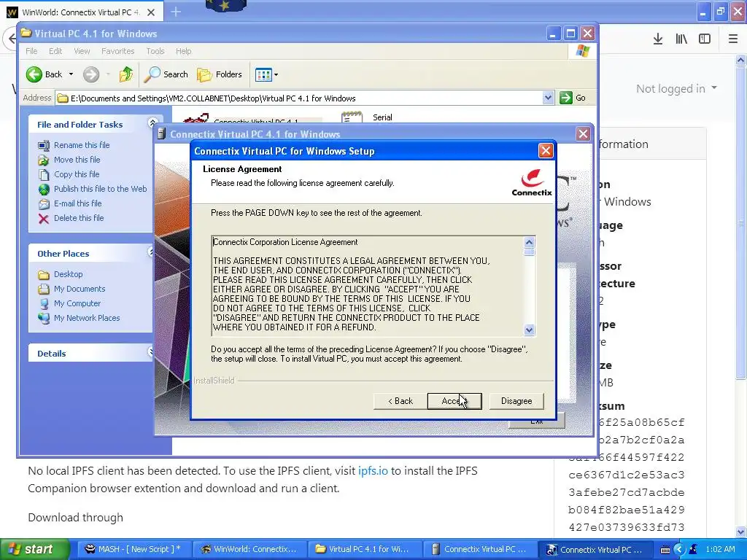The height and width of the screenshot is (560, 747).
Task: Click the Windows flag logo in Explorer
Action: point(582,51)
